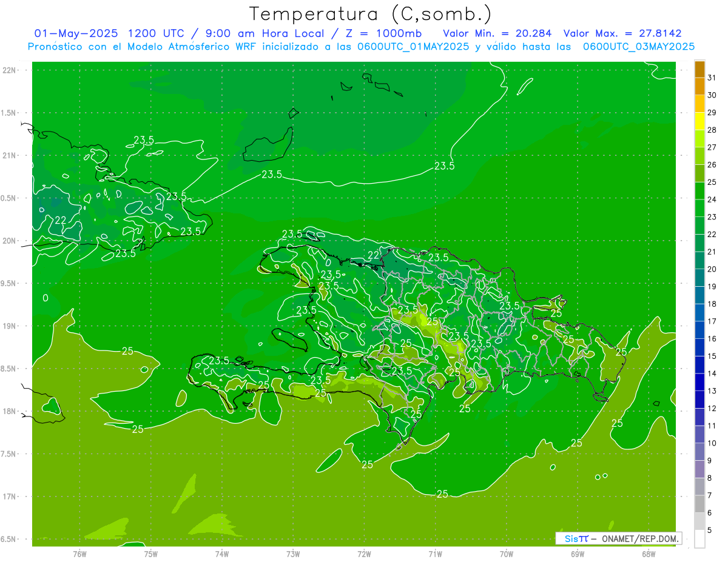Screen dimensions: 728x562
Task: Click the lime legend swatch between 26 and 27
Action: click(x=699, y=156)
